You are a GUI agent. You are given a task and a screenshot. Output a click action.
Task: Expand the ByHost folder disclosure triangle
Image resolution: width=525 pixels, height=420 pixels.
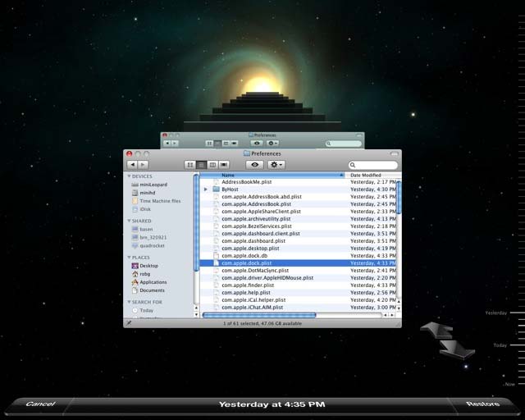(x=206, y=189)
